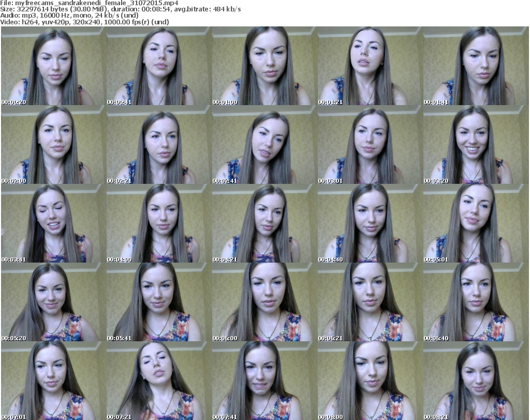Choose the frame stamped 00:01:21
The width and height of the screenshot is (530, 420).
pyautogui.click(x=370, y=66)
